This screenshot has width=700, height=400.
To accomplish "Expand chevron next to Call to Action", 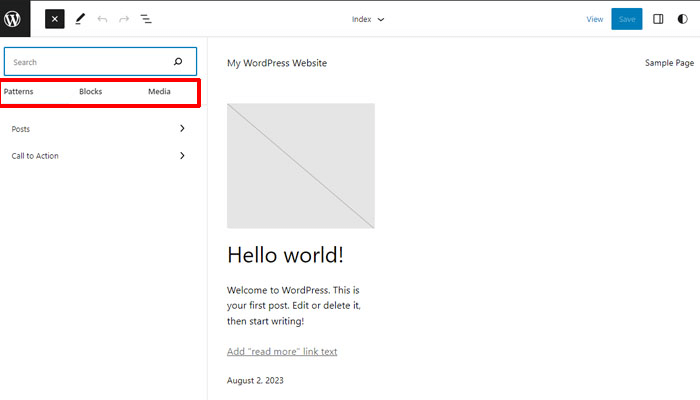I will pyautogui.click(x=182, y=156).
